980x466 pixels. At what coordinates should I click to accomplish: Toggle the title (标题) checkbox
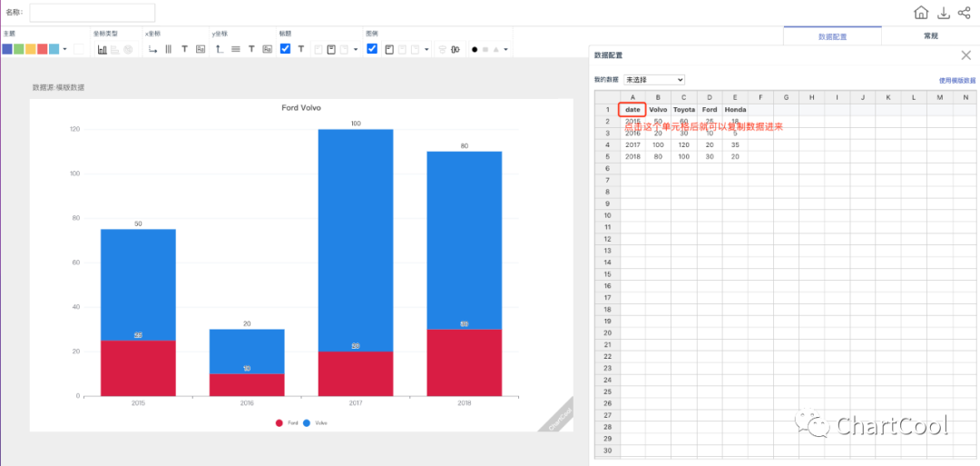(x=286, y=49)
